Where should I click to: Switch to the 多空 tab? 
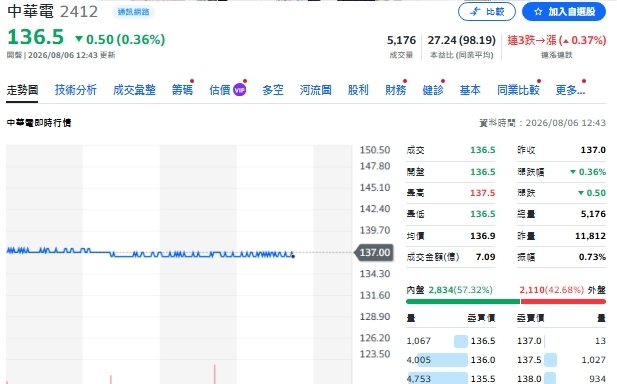tap(273, 90)
